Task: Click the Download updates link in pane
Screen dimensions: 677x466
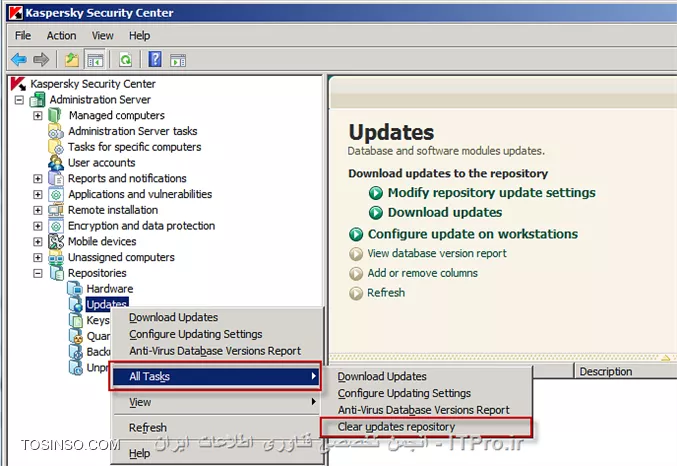Action: (x=445, y=212)
